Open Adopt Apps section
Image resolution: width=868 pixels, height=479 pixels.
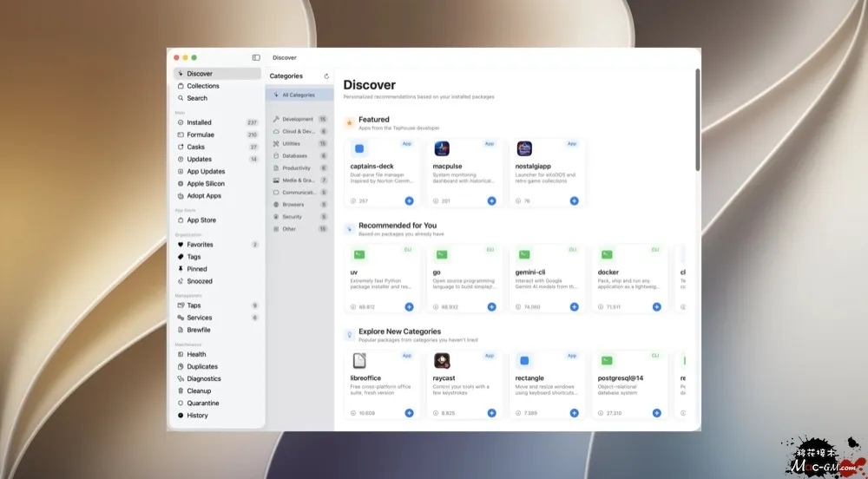coord(217,196)
